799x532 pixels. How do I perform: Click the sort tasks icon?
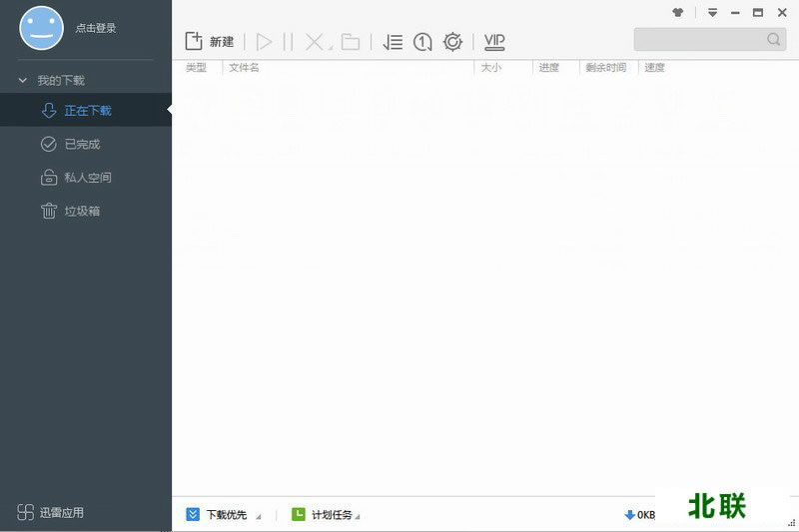tap(393, 42)
